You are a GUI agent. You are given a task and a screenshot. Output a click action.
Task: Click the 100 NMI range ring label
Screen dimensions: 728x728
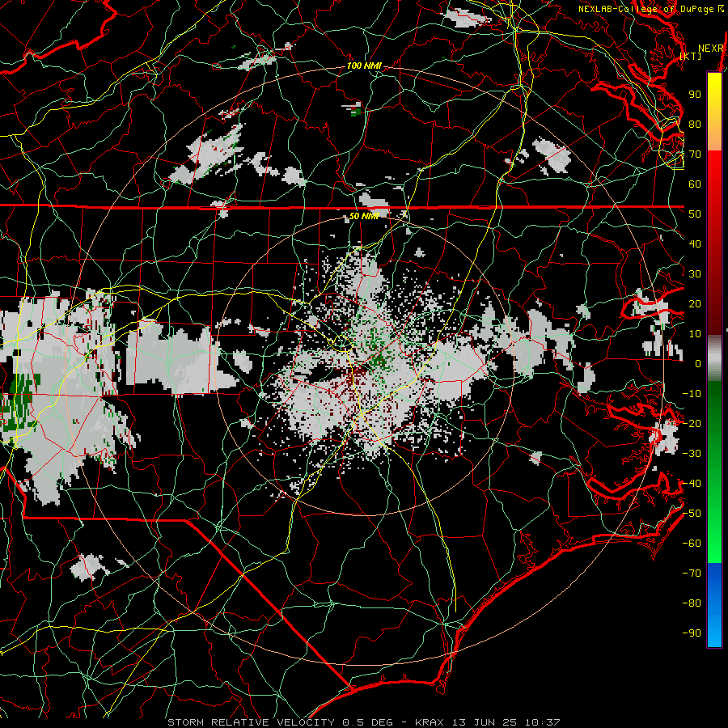click(364, 66)
